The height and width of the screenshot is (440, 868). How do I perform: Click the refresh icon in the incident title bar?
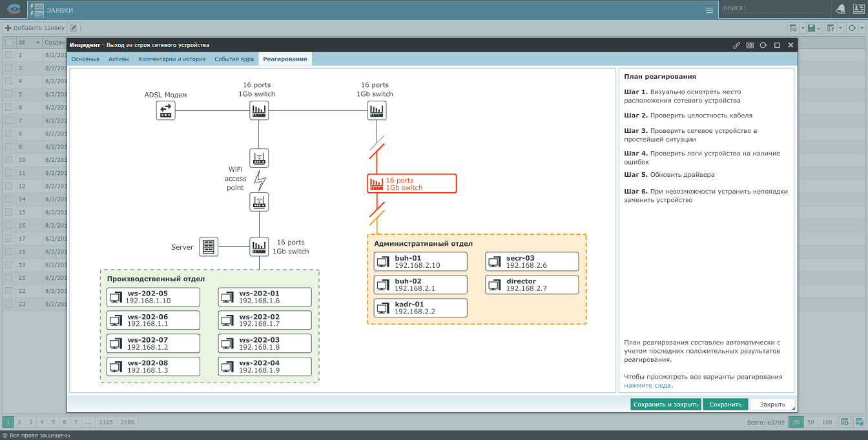[763, 45]
